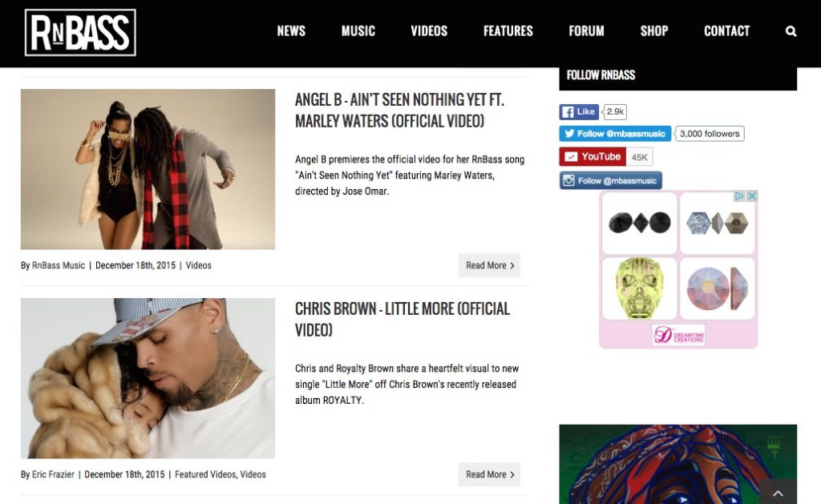Read More on Chris Brown article

click(489, 474)
